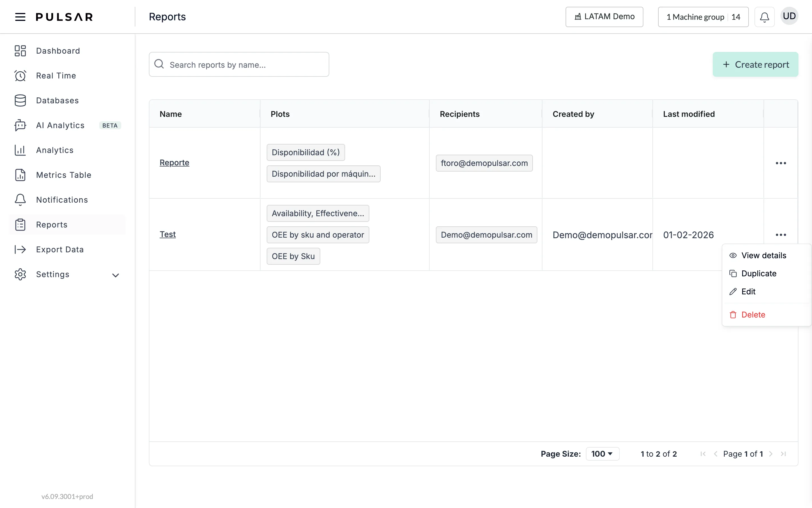Toggle the three-dot menu for Test row
This screenshot has width=812, height=508.
[781, 235]
